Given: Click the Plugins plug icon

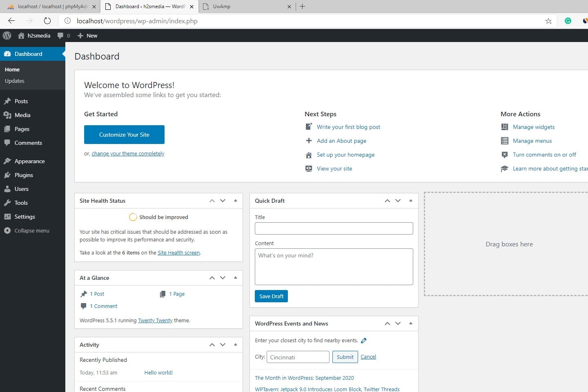Looking at the screenshot, I should tap(7, 175).
